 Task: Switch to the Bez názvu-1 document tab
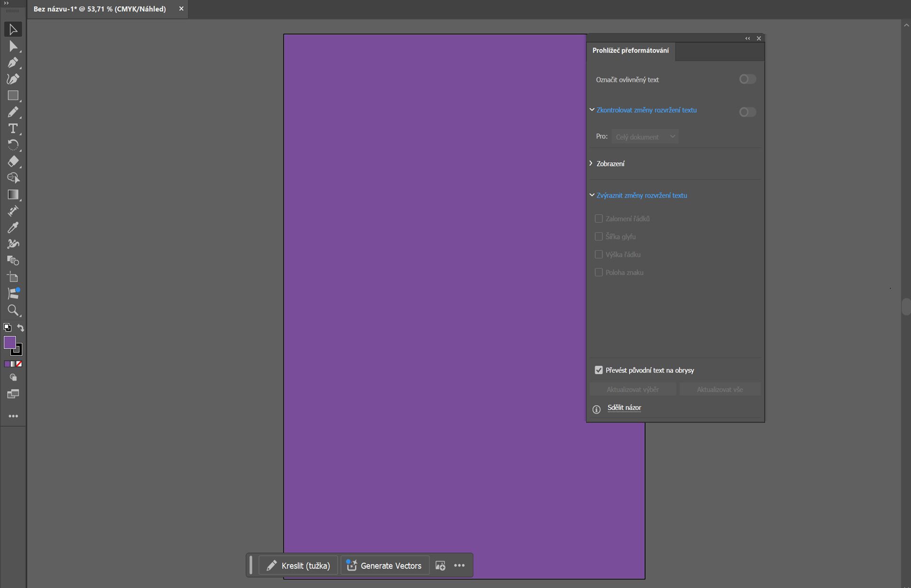[100, 9]
